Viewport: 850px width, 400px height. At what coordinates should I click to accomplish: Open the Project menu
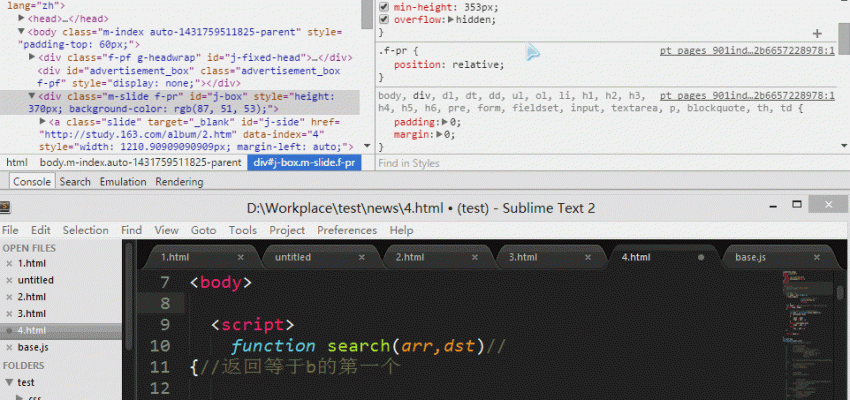coord(287,230)
